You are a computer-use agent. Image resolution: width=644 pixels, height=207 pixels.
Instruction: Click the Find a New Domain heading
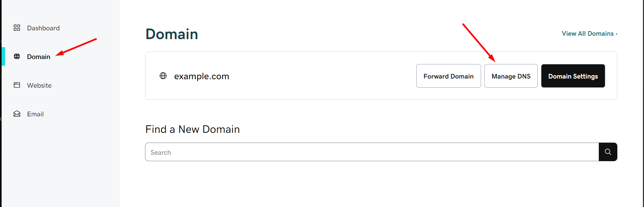(192, 129)
